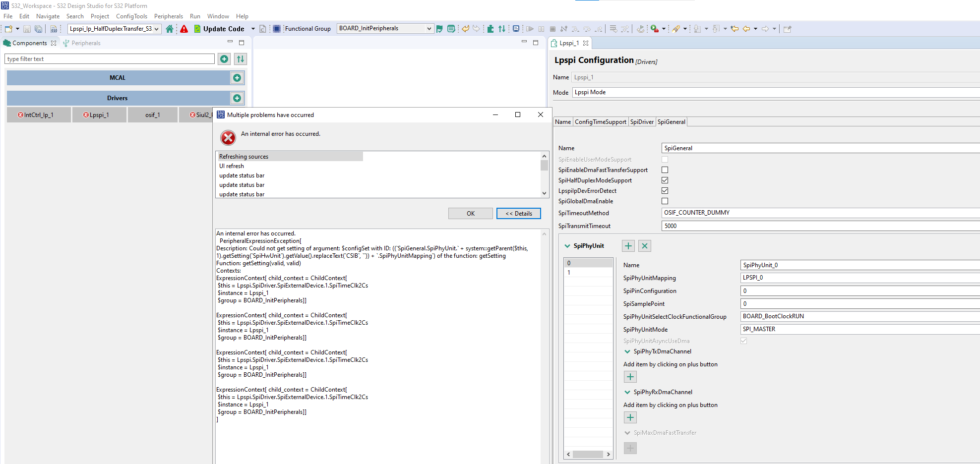
Task: Collapse the SpiPhyUnit section
Action: [x=568, y=245]
